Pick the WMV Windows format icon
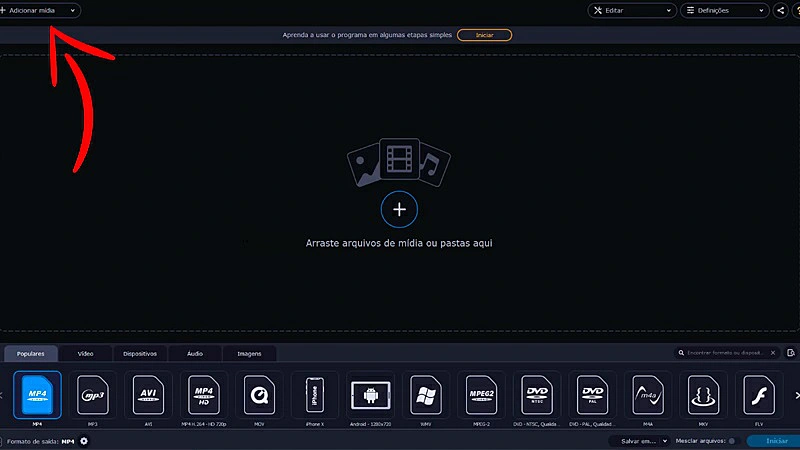 coord(426,395)
